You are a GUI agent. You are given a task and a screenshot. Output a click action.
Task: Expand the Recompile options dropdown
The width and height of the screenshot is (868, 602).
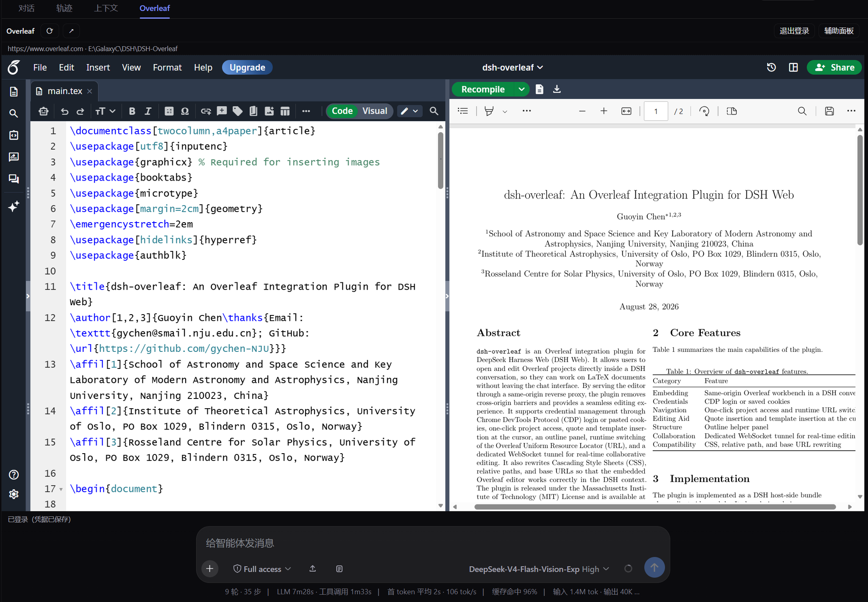tap(522, 89)
